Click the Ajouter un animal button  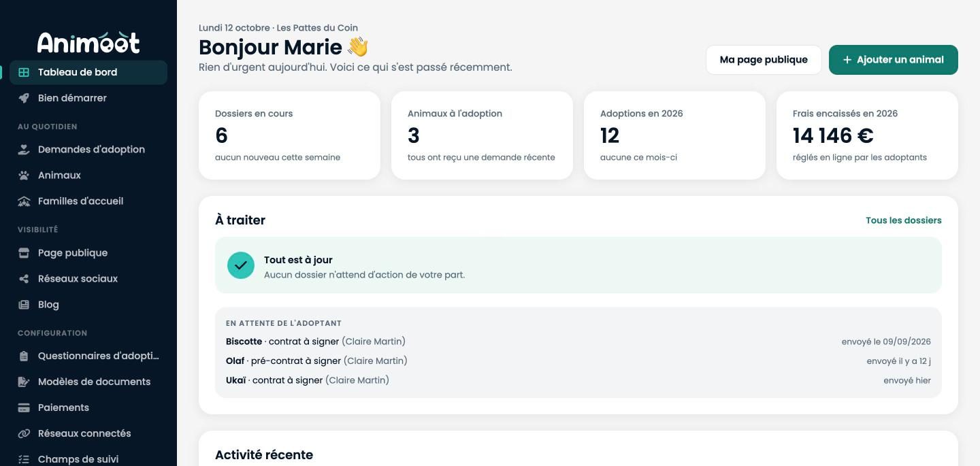tap(893, 60)
